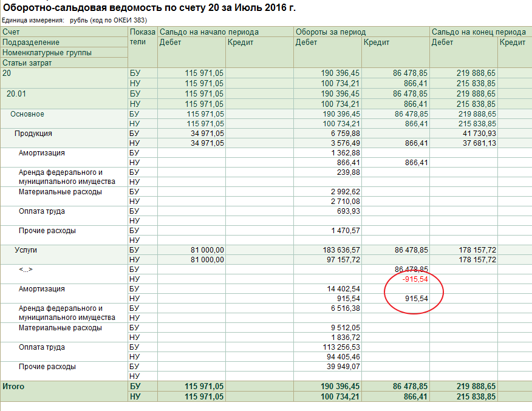532x411 pixels.
Task: Click the 'Сальдо на начало периода' column header
Action: pos(209,32)
